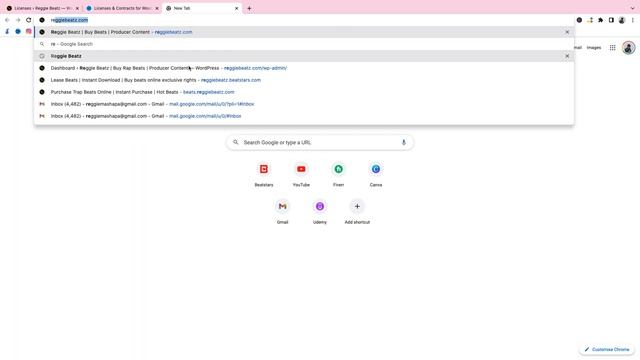Open the Beatstars shortcut
This screenshot has width=640, height=360.
(264, 175)
